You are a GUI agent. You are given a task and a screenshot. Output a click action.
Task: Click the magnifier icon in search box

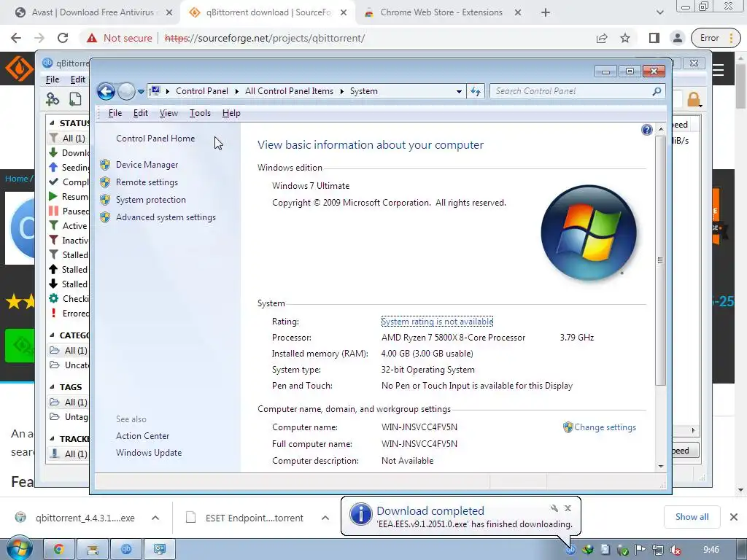click(x=657, y=91)
